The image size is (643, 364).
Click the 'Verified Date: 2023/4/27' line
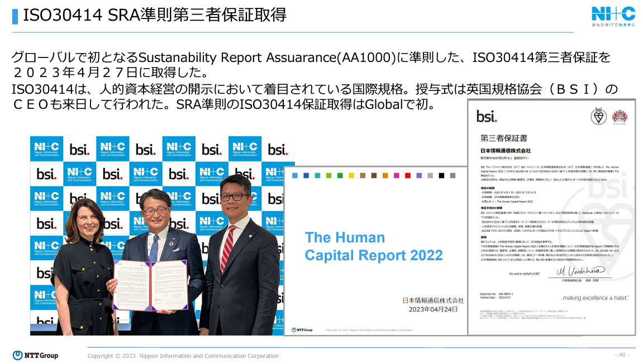pos(496,298)
